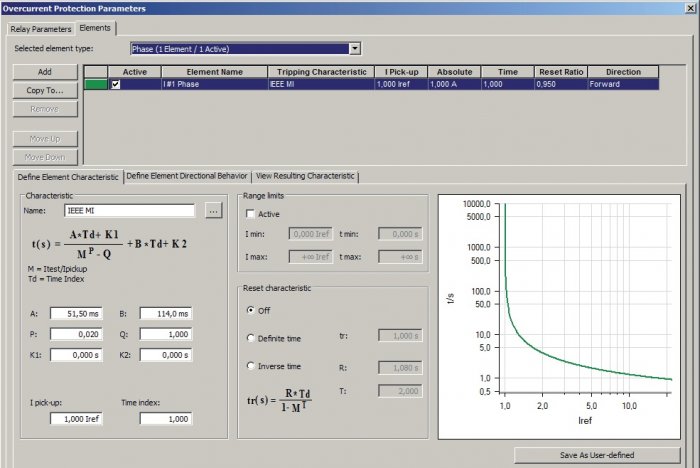Viewport: 700px width, 468px height.
Task: Click the Tripping Characteristic column header
Action: [321, 72]
